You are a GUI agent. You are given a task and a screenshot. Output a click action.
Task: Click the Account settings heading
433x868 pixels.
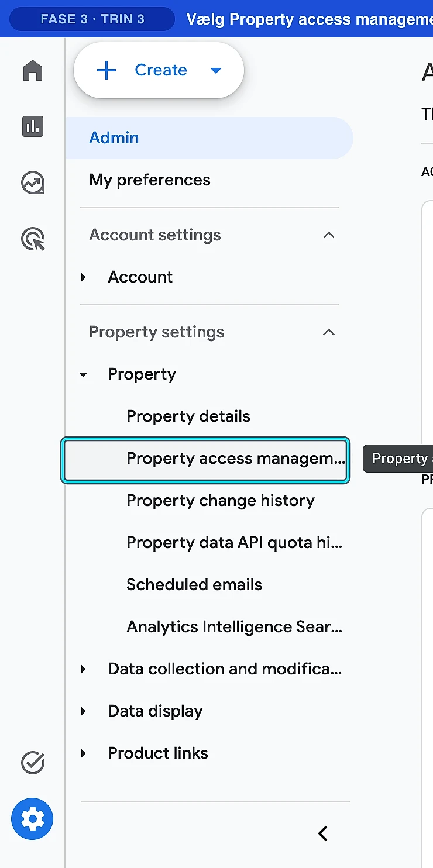coord(155,235)
